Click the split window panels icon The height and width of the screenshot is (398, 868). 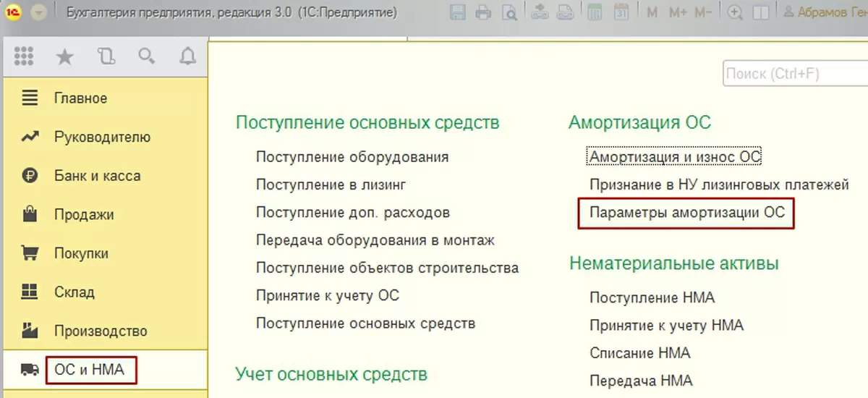tap(759, 13)
